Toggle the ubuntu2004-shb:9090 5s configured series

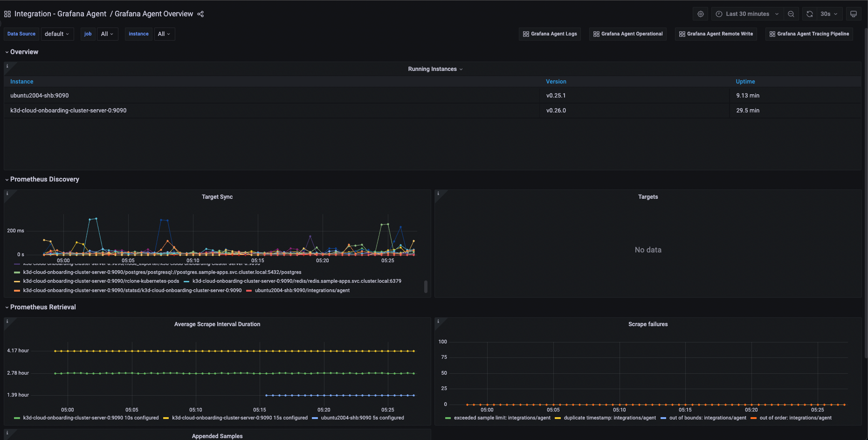click(362, 418)
